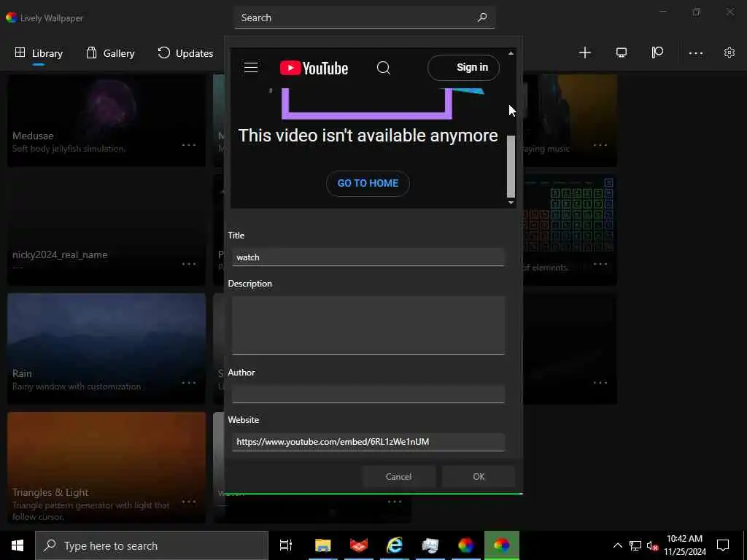Select the Medusae wallpaper thumbnail
Viewport: 747px width, 560px height.
coord(107,120)
